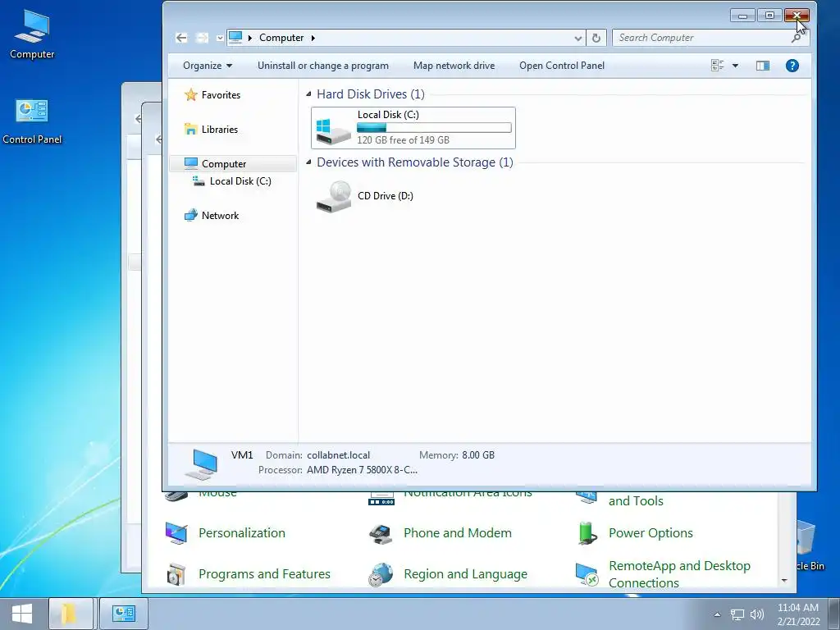This screenshot has width=840, height=630.
Task: Click Open Control Panel in the toolbar
Action: [561, 66]
